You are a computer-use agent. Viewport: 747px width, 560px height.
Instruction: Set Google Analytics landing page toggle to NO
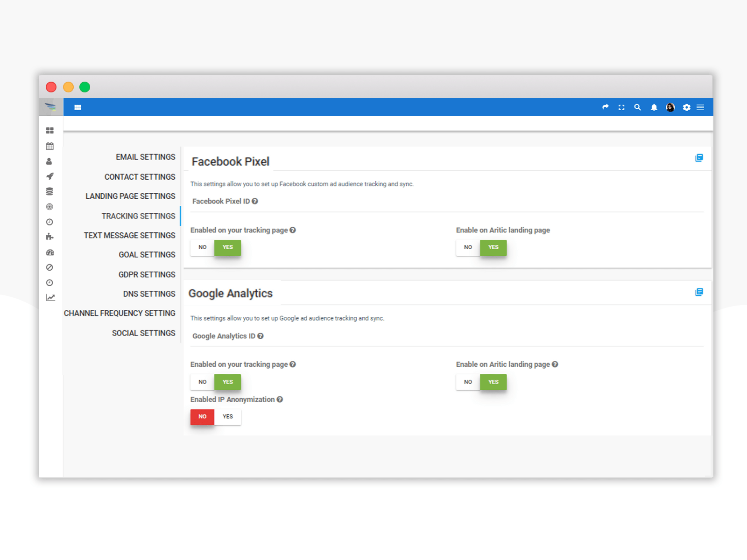(468, 382)
